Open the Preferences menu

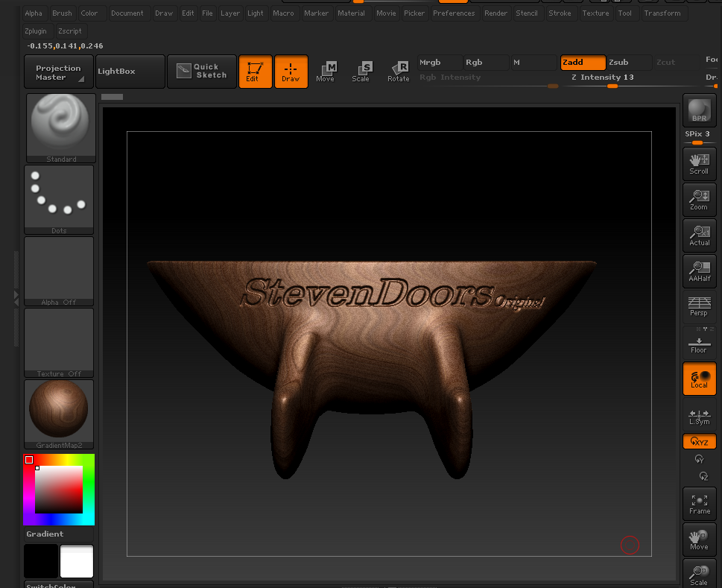point(454,13)
